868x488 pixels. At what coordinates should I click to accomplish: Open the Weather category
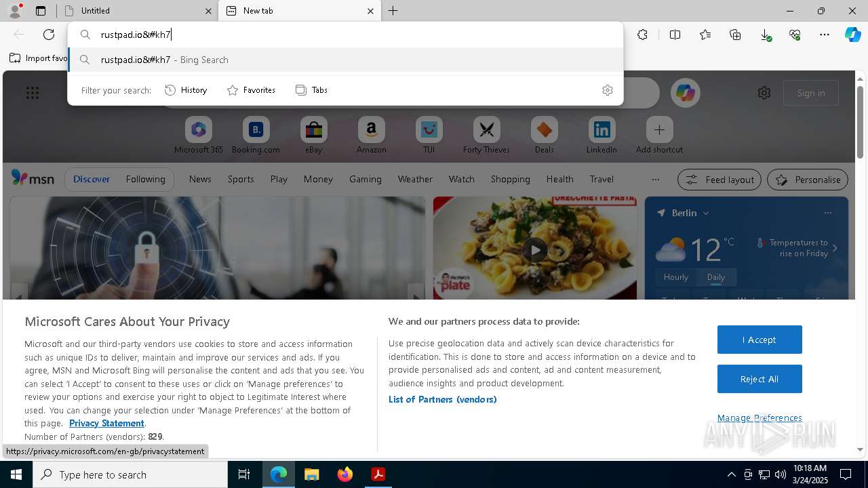tap(415, 179)
